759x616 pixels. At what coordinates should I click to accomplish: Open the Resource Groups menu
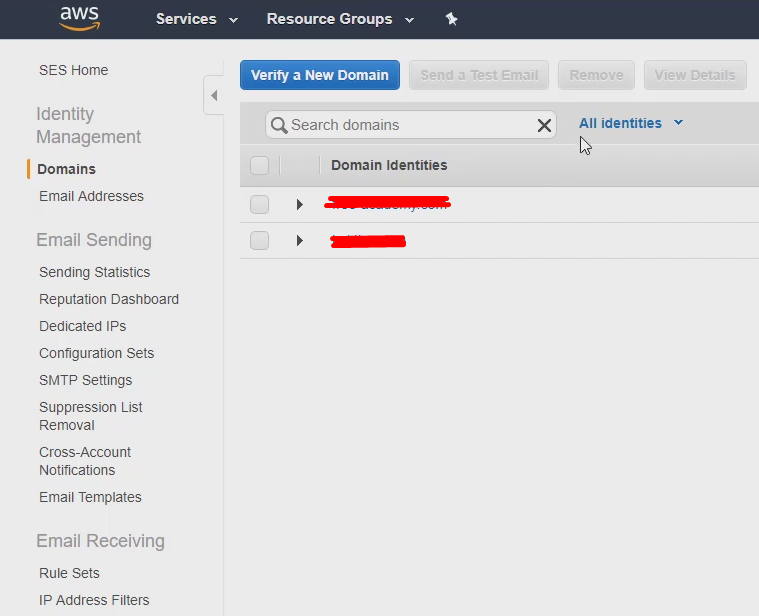pyautogui.click(x=340, y=19)
